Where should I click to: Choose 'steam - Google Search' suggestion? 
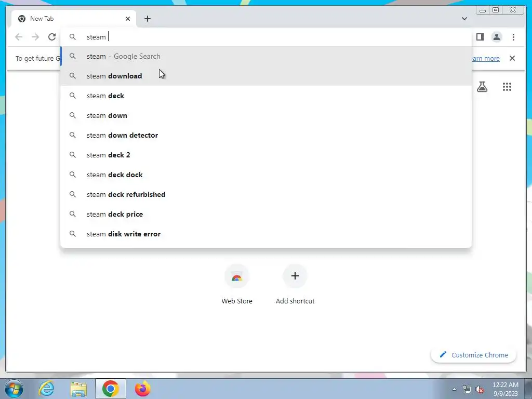[x=266, y=56]
